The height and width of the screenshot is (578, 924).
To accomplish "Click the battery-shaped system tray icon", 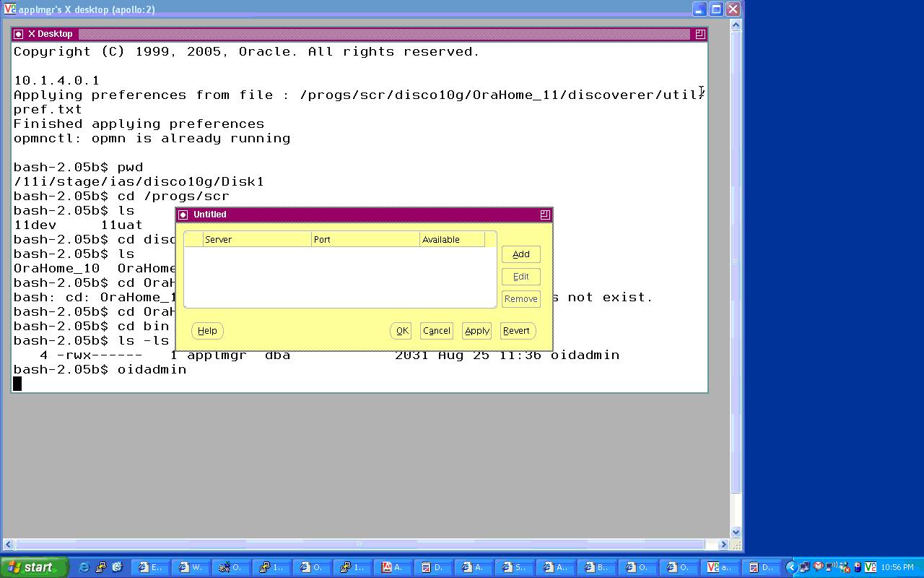I will point(858,567).
